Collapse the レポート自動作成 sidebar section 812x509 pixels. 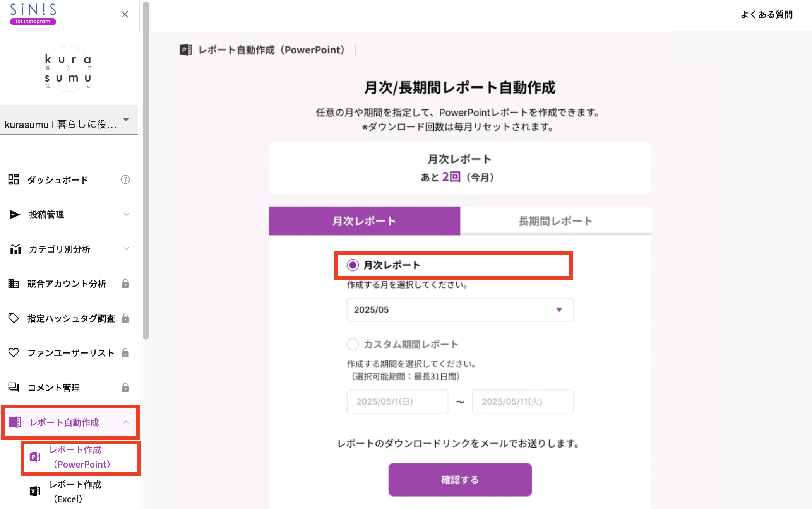click(x=126, y=422)
